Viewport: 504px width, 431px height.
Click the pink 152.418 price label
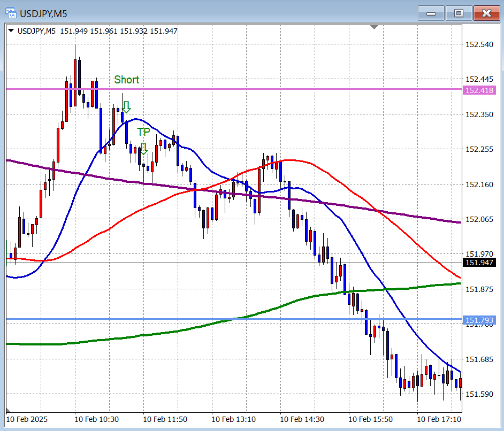pyautogui.click(x=479, y=90)
